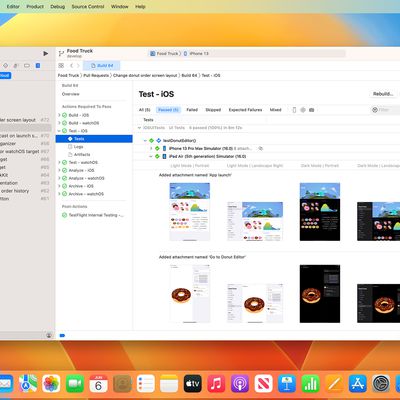Click the Run play button in Xcode toolbar
The image size is (400, 400).
(46, 53)
